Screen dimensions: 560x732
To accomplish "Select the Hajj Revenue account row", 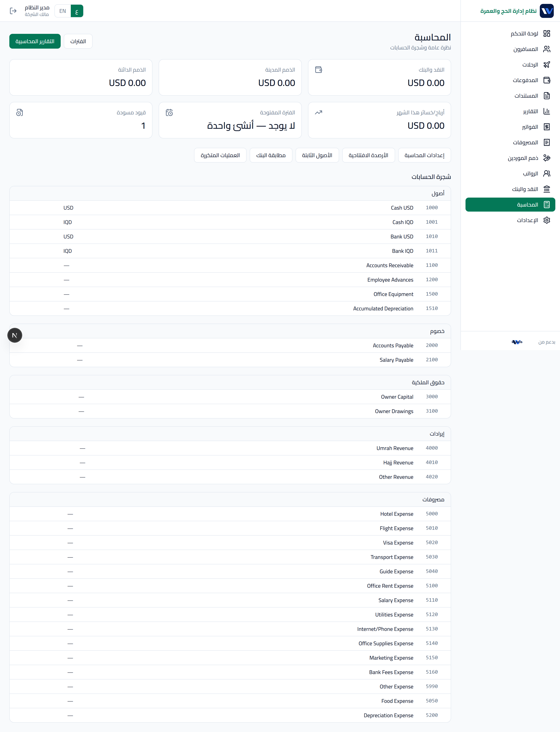I will point(230,462).
